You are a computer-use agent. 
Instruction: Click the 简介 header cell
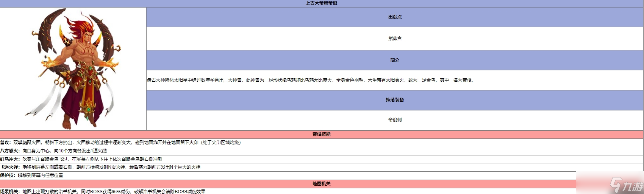[x=395, y=60]
